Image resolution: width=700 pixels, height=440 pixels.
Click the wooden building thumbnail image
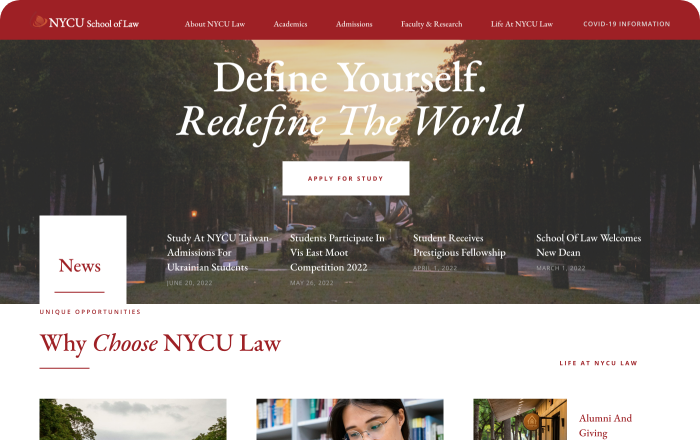click(x=520, y=419)
